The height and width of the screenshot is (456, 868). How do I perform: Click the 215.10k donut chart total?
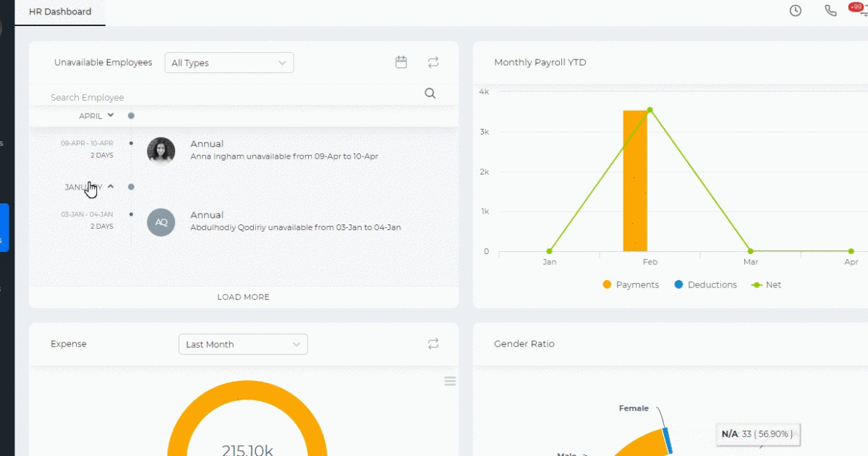coord(247,450)
